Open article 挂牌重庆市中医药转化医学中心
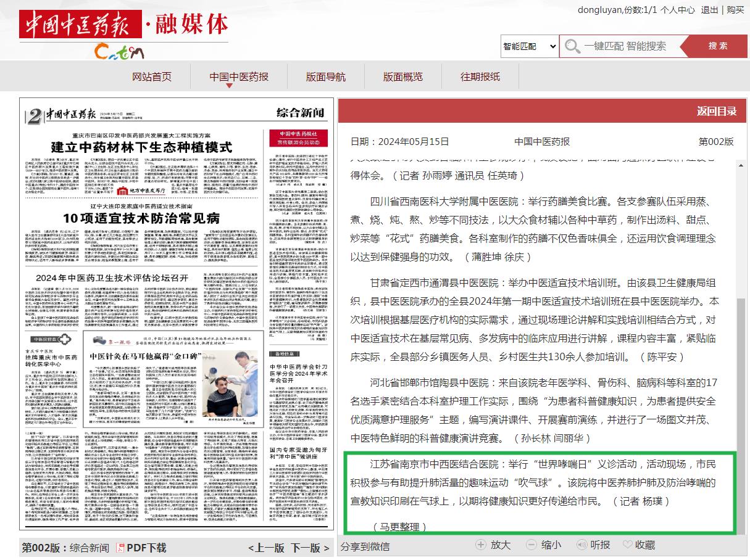 click(x=51, y=361)
